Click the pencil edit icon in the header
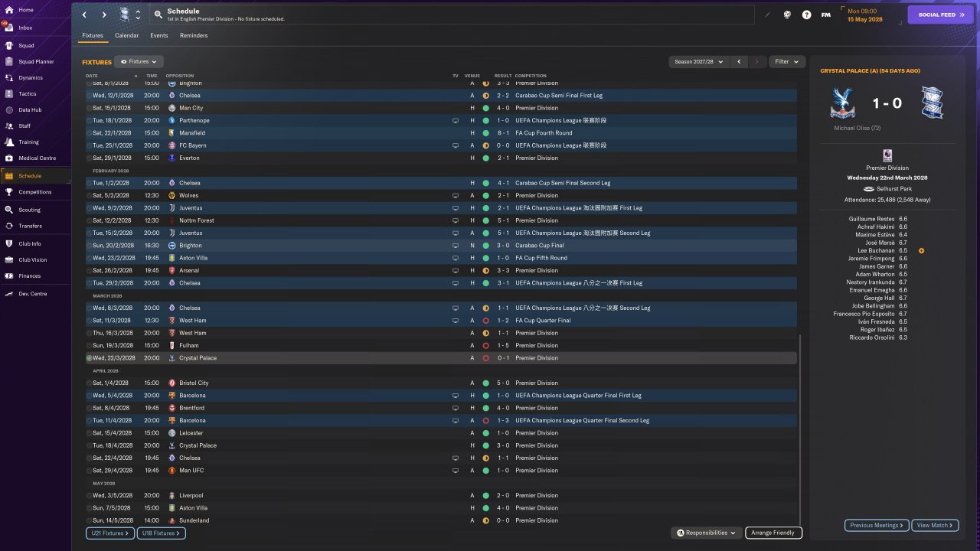980x551 pixels. [767, 15]
